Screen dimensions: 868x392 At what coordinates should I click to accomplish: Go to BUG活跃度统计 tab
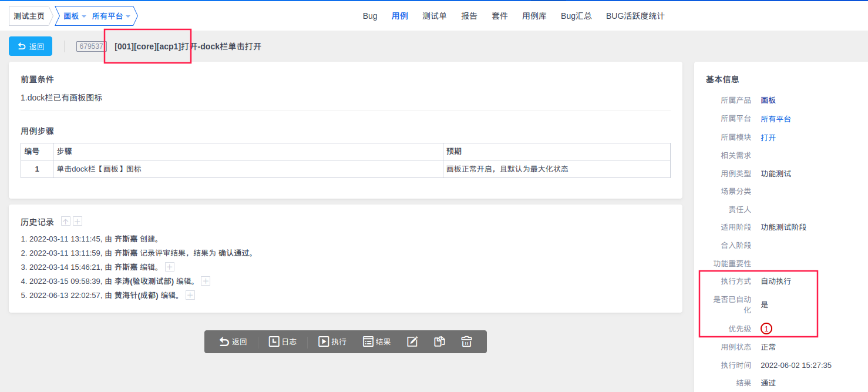[635, 16]
